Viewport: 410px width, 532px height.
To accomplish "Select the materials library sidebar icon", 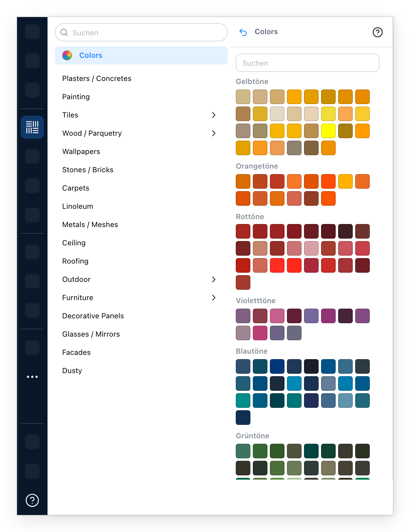I will (x=32, y=127).
